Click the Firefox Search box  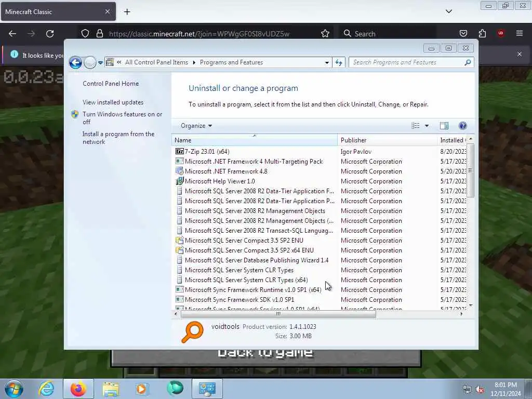point(388,34)
